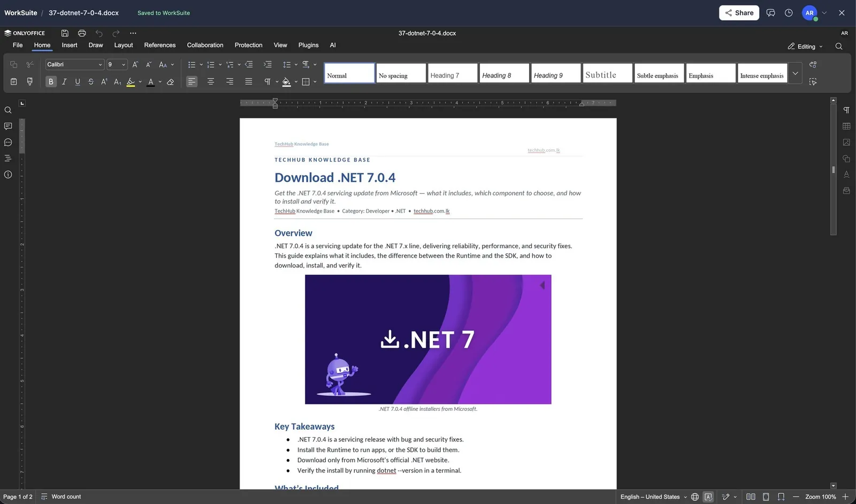The image size is (856, 504).
Task: Open Text Art settings in right sidebar
Action: point(846,174)
